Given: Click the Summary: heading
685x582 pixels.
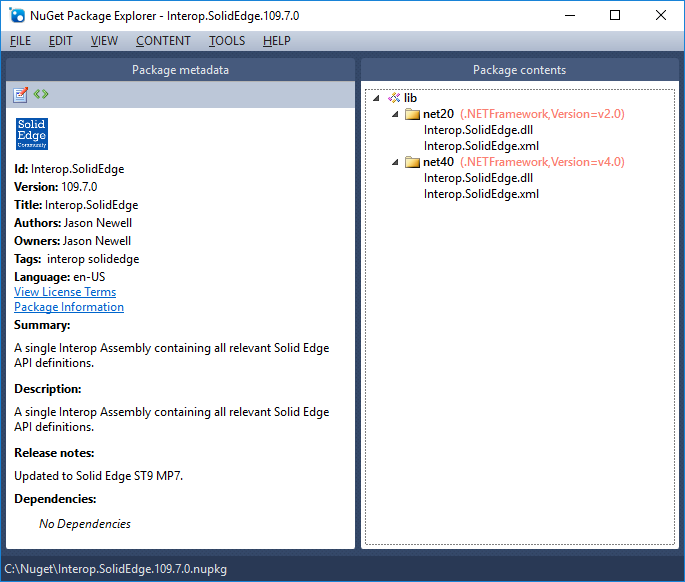Looking at the screenshot, I should point(42,325).
